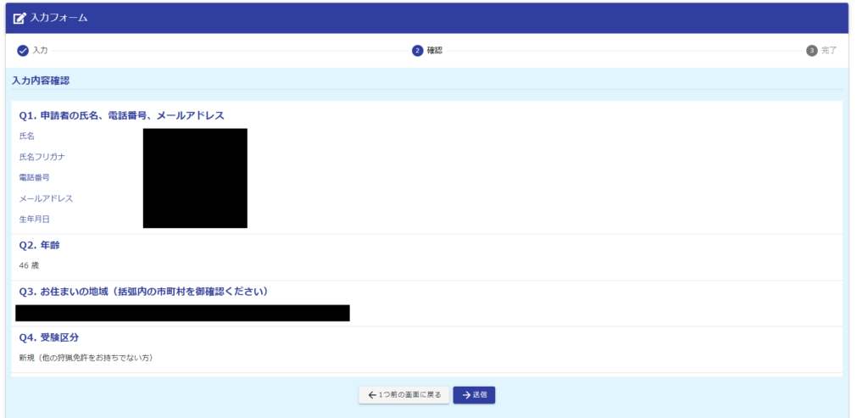868x418 pixels.
Task: Click the Q1 申請者の氏名 heading
Action: [121, 115]
